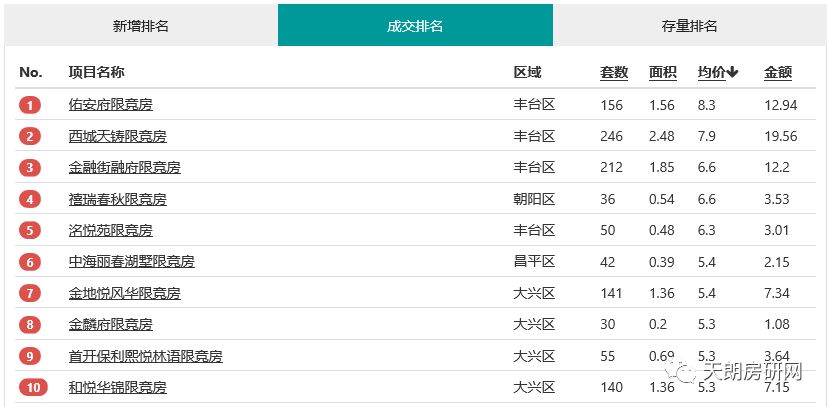Open the 西城天铸限竞房 project link

click(117, 136)
